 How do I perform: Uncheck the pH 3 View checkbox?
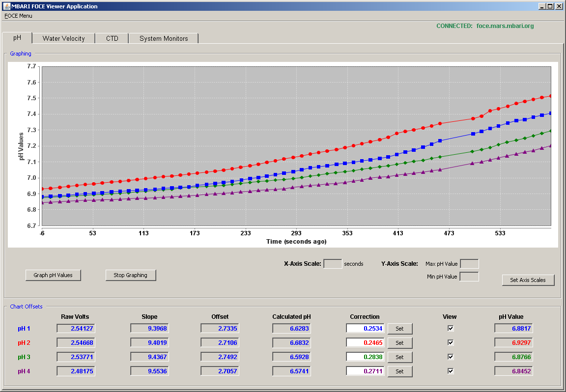click(451, 357)
